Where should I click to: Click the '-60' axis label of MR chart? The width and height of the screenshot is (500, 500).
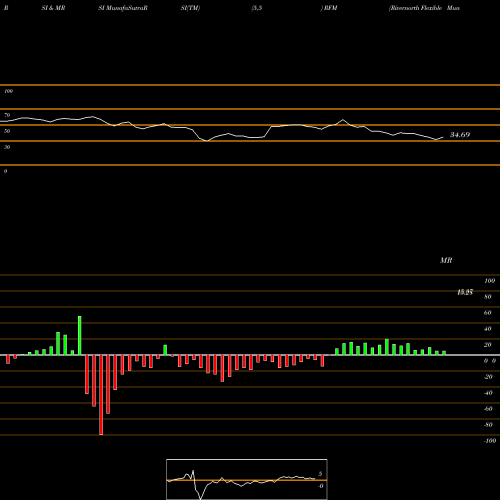(x=488, y=409)
